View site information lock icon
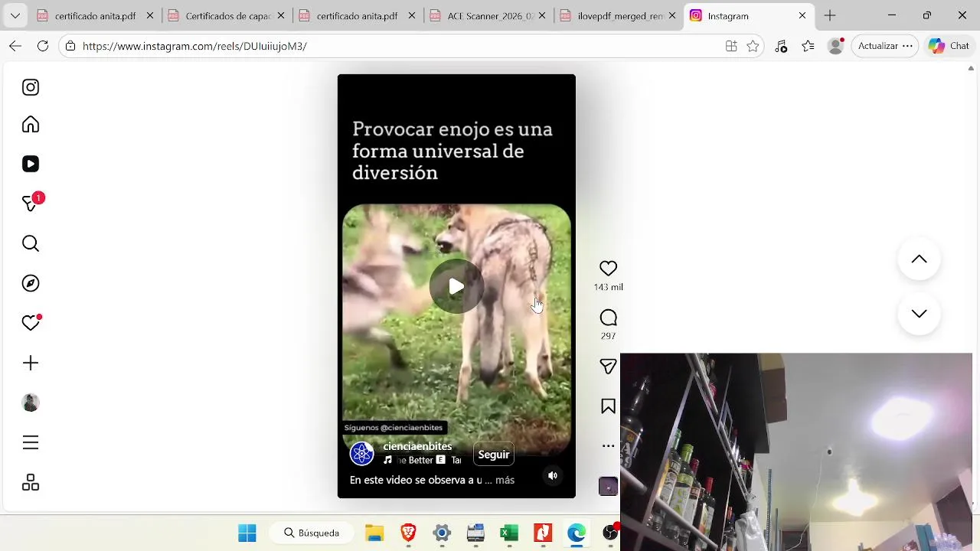Viewport: 980px width, 551px height. pos(70,46)
